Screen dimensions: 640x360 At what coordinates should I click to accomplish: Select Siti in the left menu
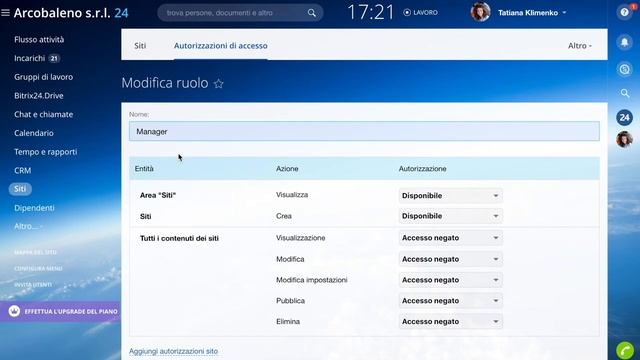20,189
